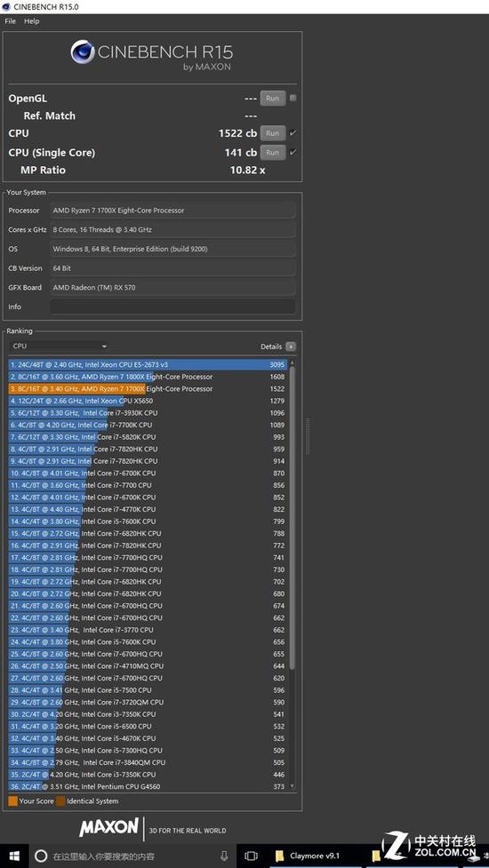
Task: Select the Intel Core i7-5820K row
Action: [148, 437]
